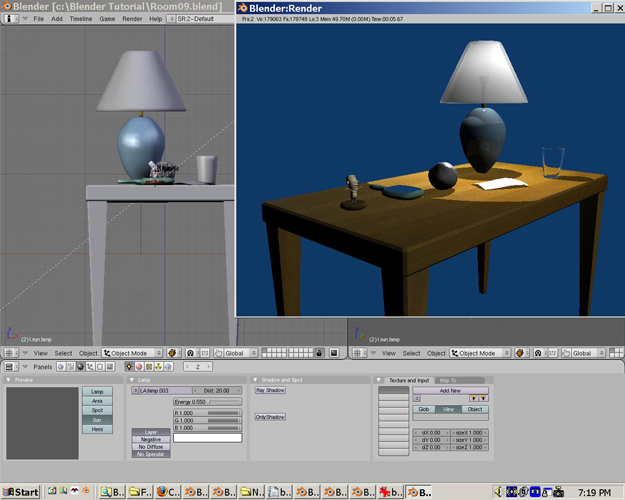Adjust the lamp Energy slider
Screen dimensions: 625x500
point(207,401)
